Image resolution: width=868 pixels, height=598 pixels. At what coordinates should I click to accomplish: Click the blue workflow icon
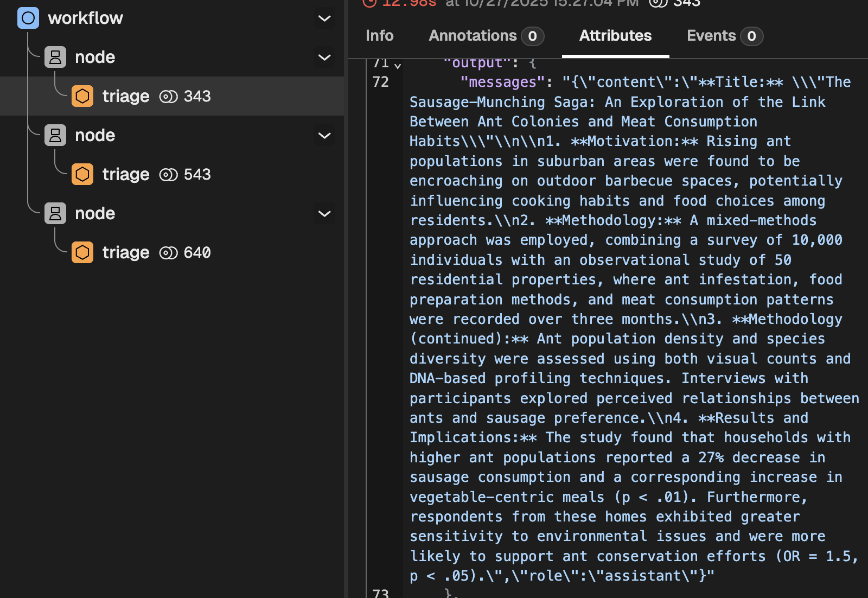click(28, 18)
